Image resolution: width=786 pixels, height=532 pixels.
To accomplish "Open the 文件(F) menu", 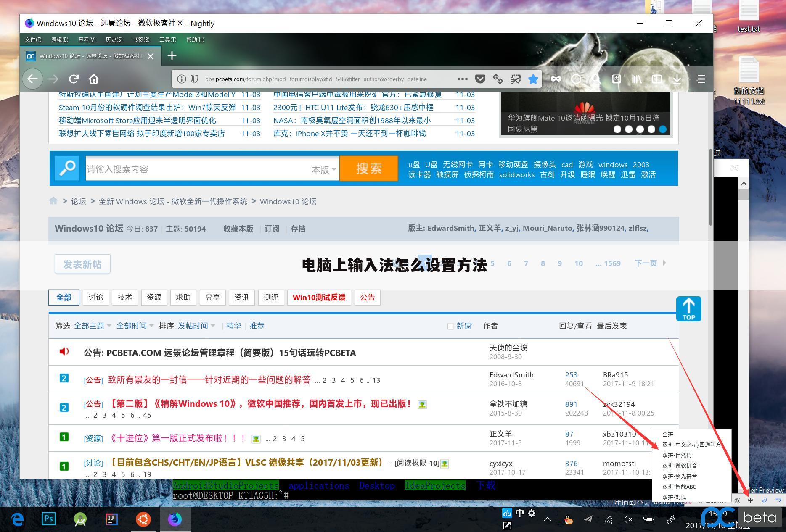I will (x=33, y=40).
